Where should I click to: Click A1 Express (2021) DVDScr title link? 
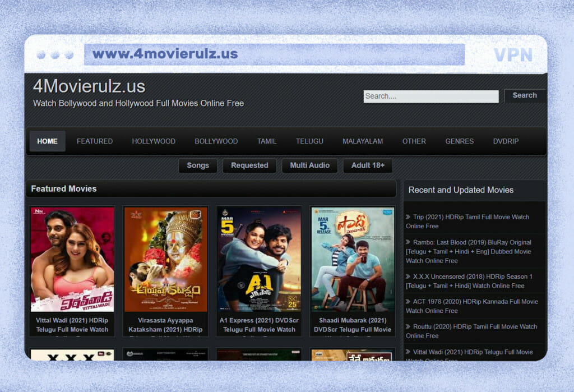pos(259,325)
